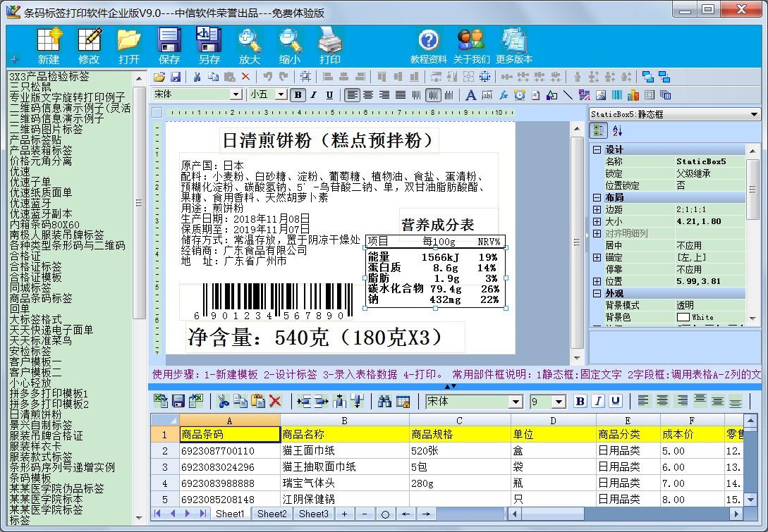The width and height of the screenshot is (768, 532).
Task: Open the spreadsheet 宋体 font dropdown
Action: tap(515, 402)
